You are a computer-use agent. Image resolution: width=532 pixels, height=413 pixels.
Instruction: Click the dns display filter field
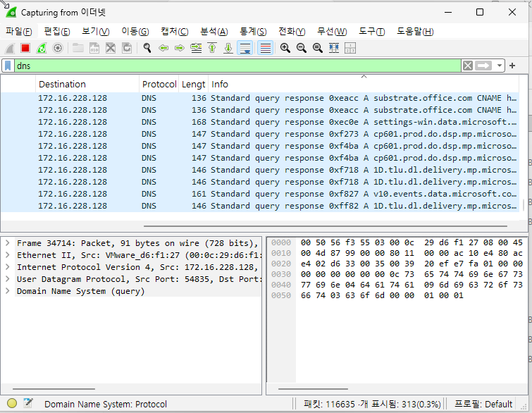tap(233, 66)
